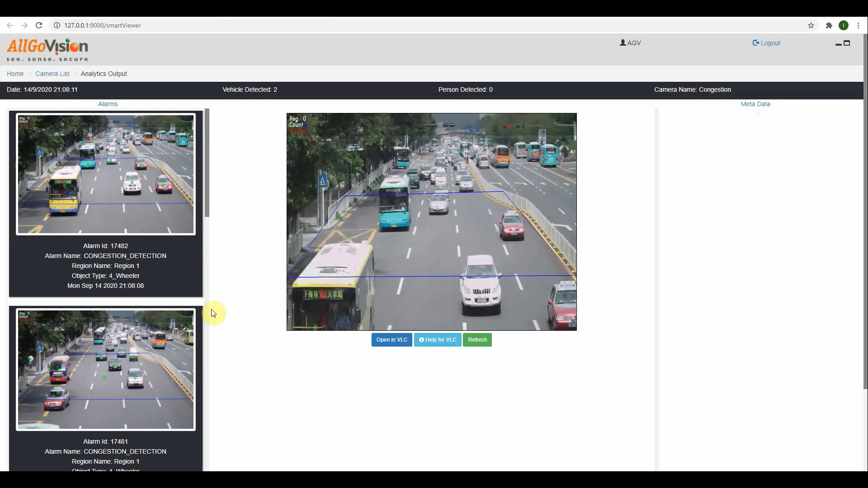This screenshot has width=868, height=488.
Task: Click 'Date: 14/9/2020 21:08:11' status text
Action: (42, 89)
